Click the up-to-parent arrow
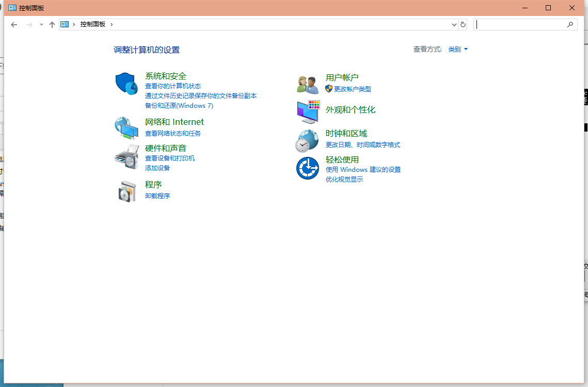588x387 pixels. [52, 24]
